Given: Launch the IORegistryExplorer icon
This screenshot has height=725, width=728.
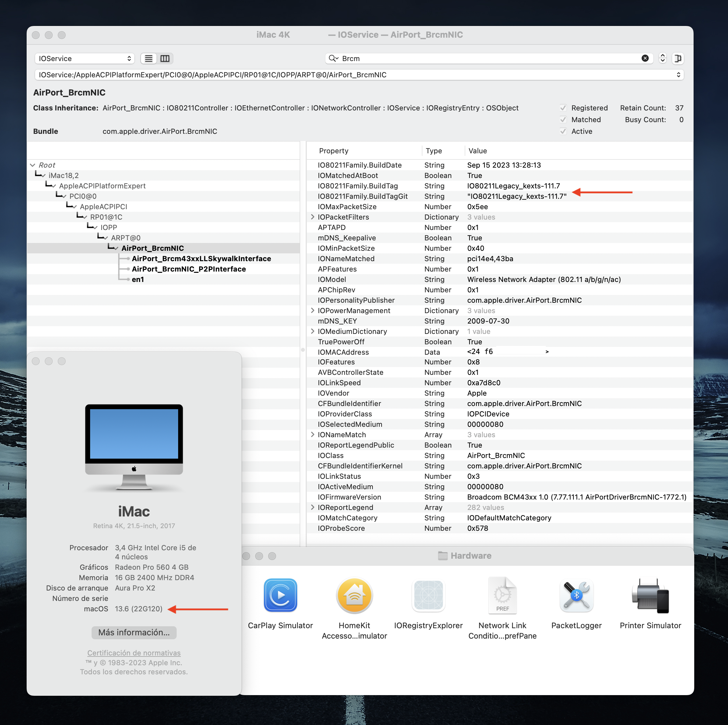Looking at the screenshot, I should [428, 595].
